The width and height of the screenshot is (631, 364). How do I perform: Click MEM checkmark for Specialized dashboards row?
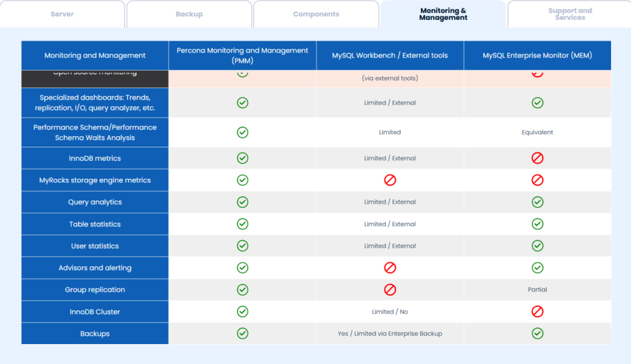pos(538,103)
